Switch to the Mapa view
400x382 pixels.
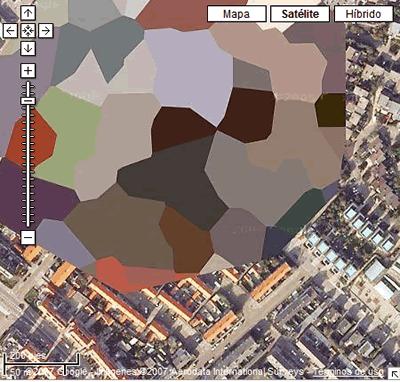click(x=236, y=14)
